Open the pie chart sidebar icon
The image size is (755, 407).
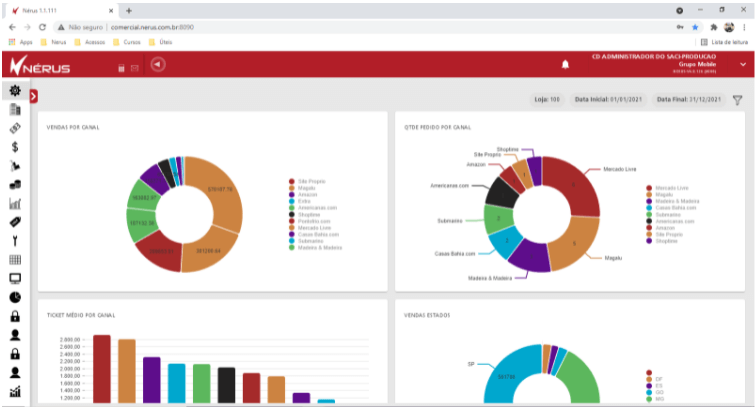[15, 297]
